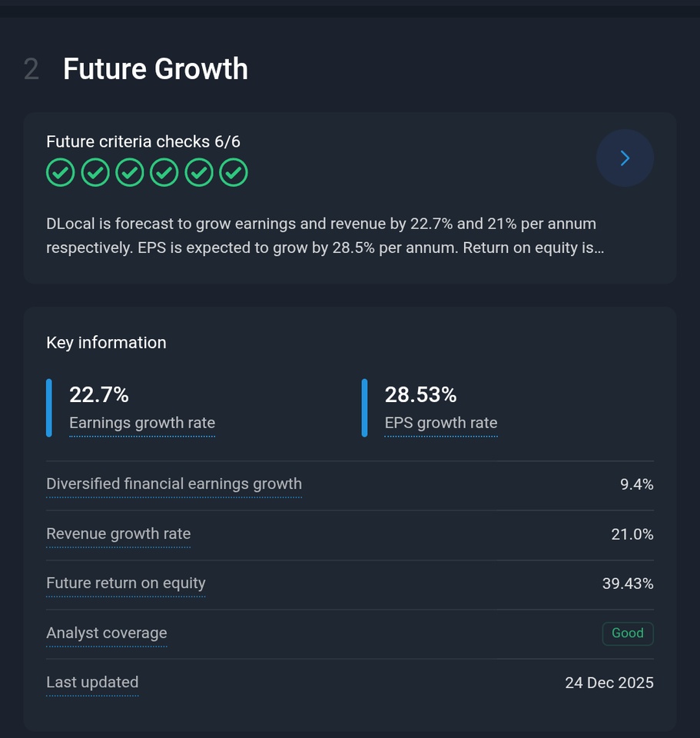Click the Analyst coverage label
The height and width of the screenshot is (738, 700).
pos(107,633)
